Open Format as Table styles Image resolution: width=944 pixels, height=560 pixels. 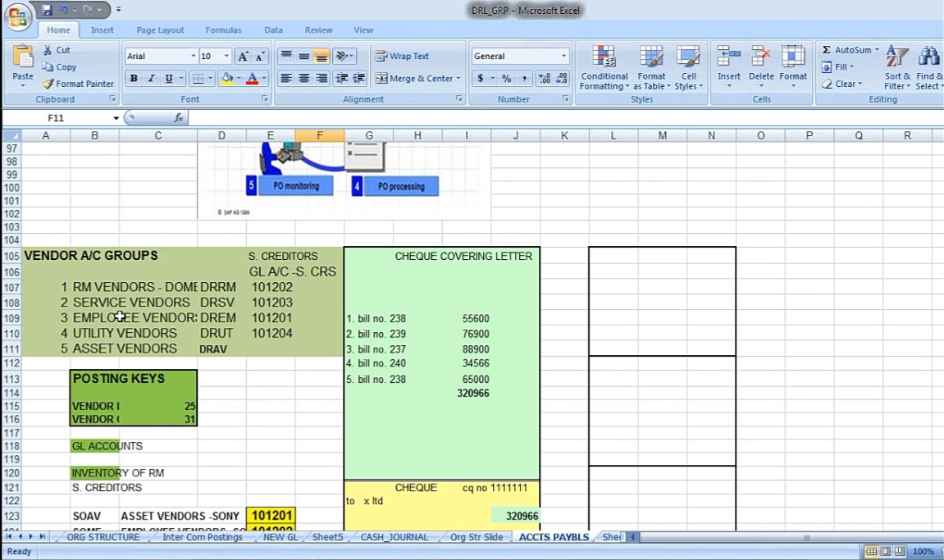[651, 68]
